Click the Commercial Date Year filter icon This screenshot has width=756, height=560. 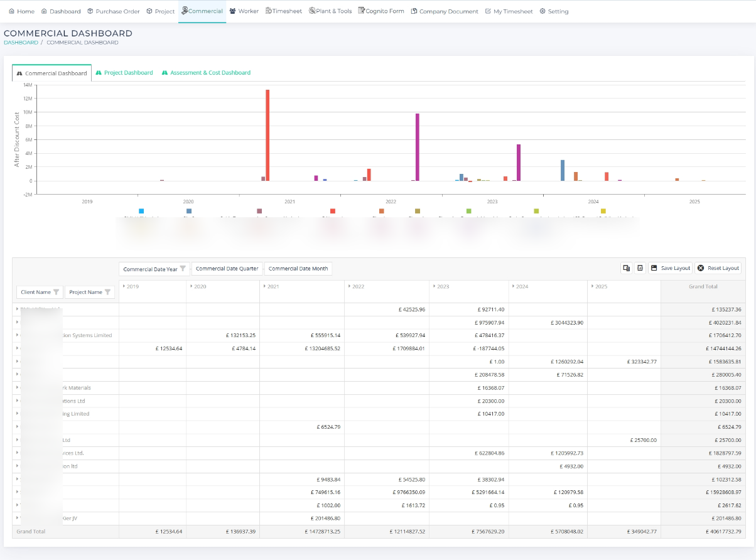[183, 269]
